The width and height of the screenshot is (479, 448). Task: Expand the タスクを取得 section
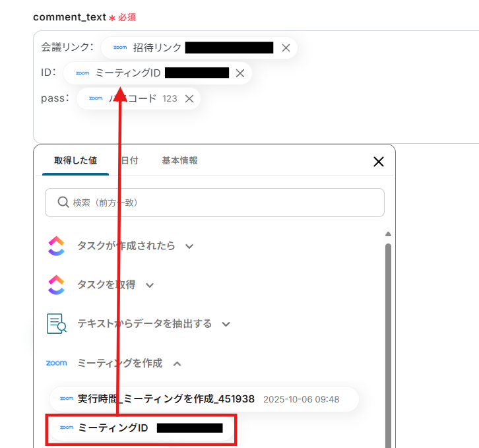point(150,286)
